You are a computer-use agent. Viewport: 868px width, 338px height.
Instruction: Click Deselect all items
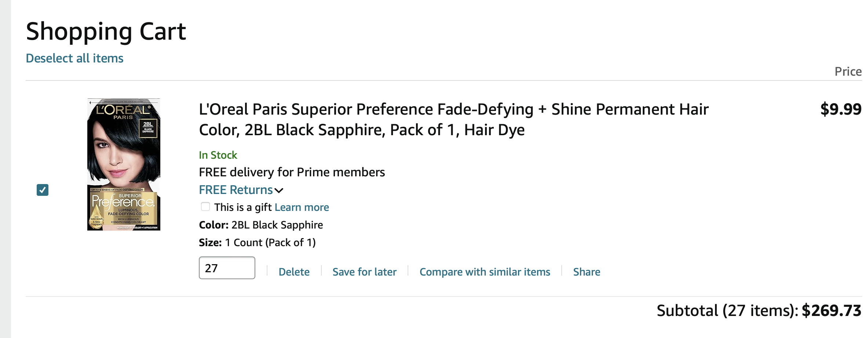click(x=74, y=58)
